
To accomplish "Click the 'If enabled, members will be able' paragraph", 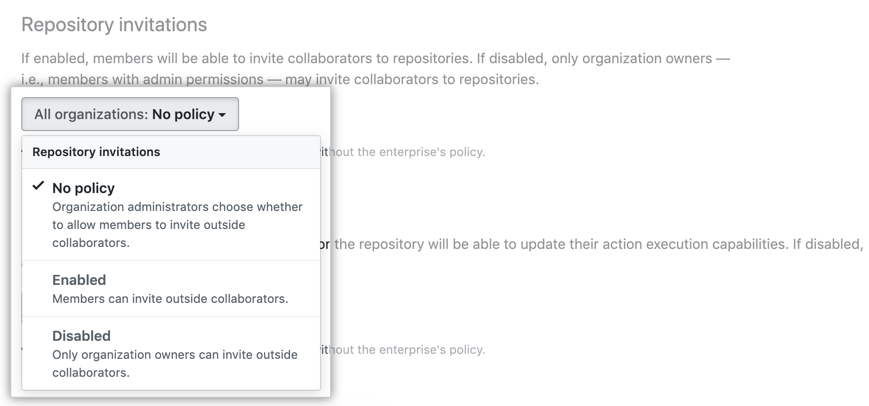I will click(375, 59).
